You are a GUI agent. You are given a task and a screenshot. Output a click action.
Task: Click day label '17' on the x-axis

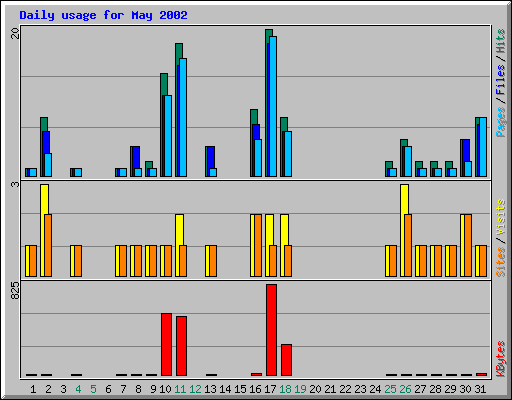(270, 389)
